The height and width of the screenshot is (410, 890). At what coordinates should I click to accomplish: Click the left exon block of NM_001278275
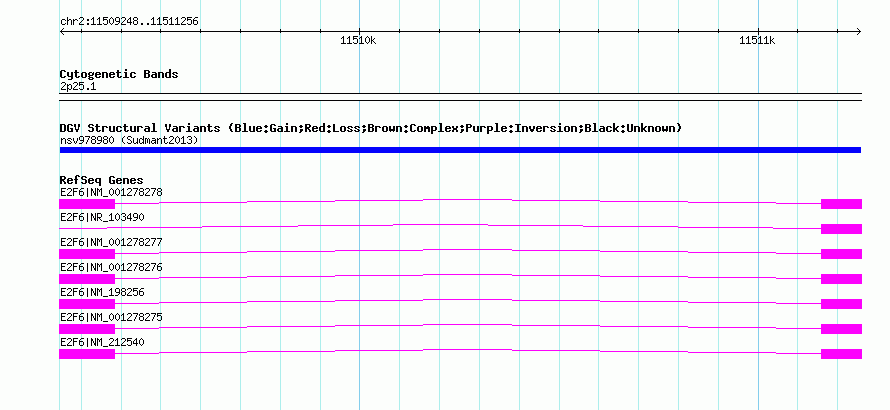87,329
